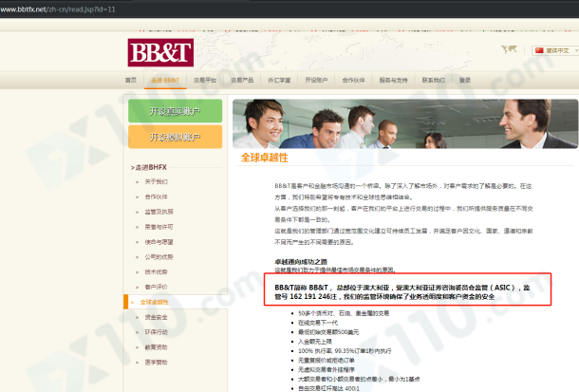Image resolution: width=579 pixels, height=392 pixels.
Task: Open the 交易产品 nav item
Action: pos(242,80)
